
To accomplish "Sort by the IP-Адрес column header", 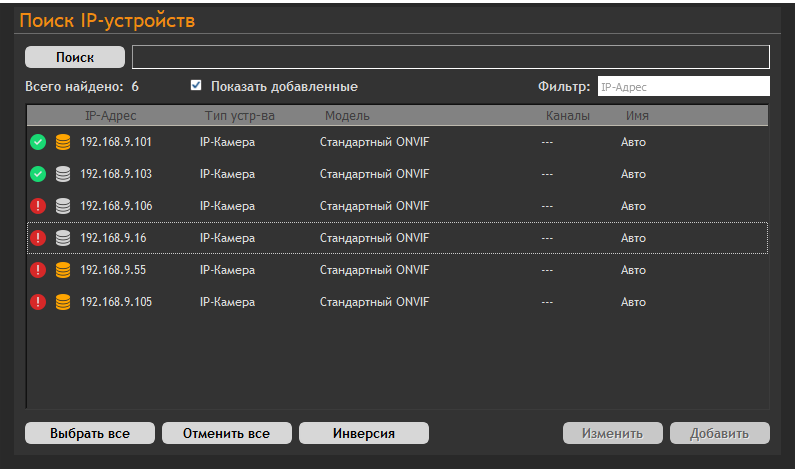I will coord(110,116).
